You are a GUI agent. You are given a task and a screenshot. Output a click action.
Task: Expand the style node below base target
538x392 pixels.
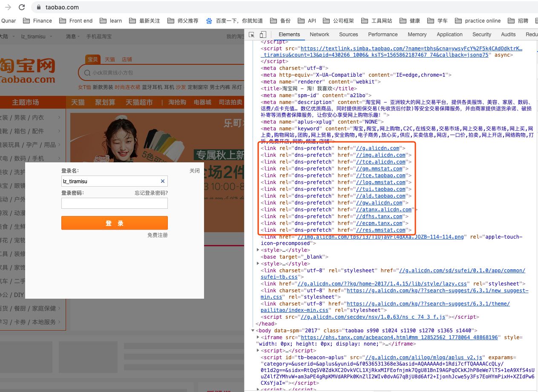click(x=258, y=264)
